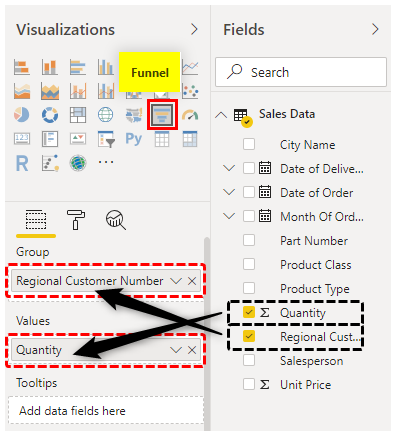Screen dimensions: 396x436
Task: Select the Filled map visual
Action: coord(134,115)
